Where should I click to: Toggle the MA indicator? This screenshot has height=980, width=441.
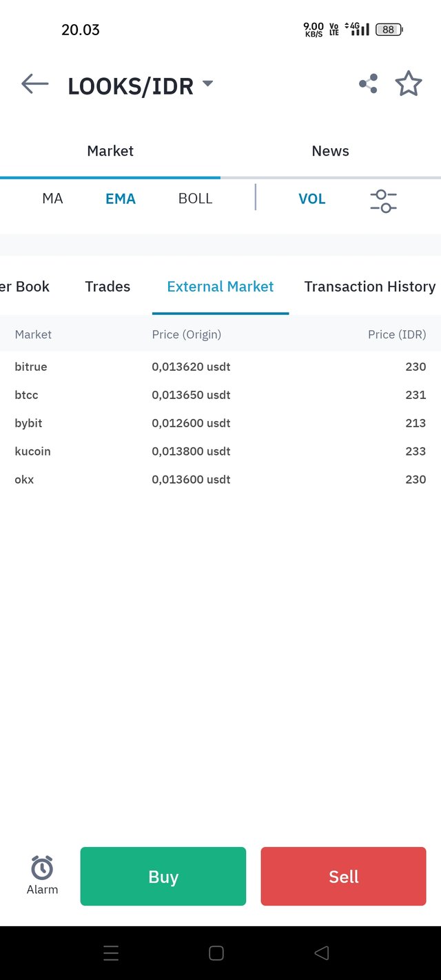[52, 198]
